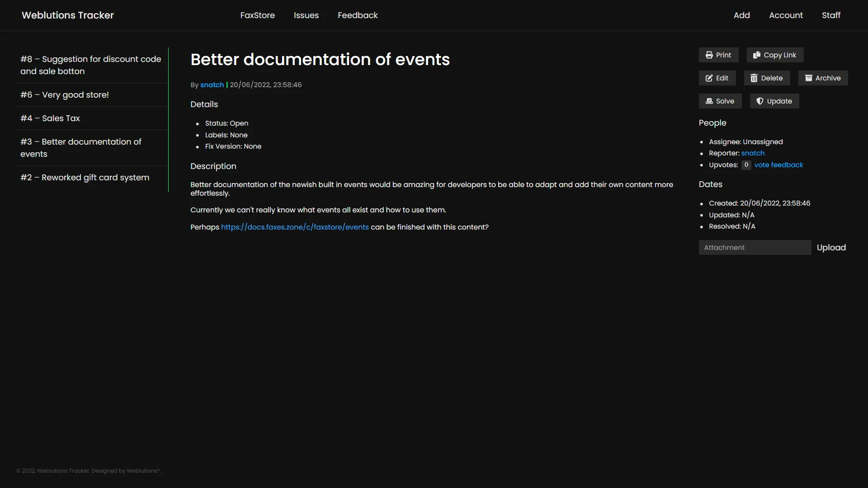The image size is (868, 488).
Task: Click the Edit pencil icon
Action: (709, 78)
